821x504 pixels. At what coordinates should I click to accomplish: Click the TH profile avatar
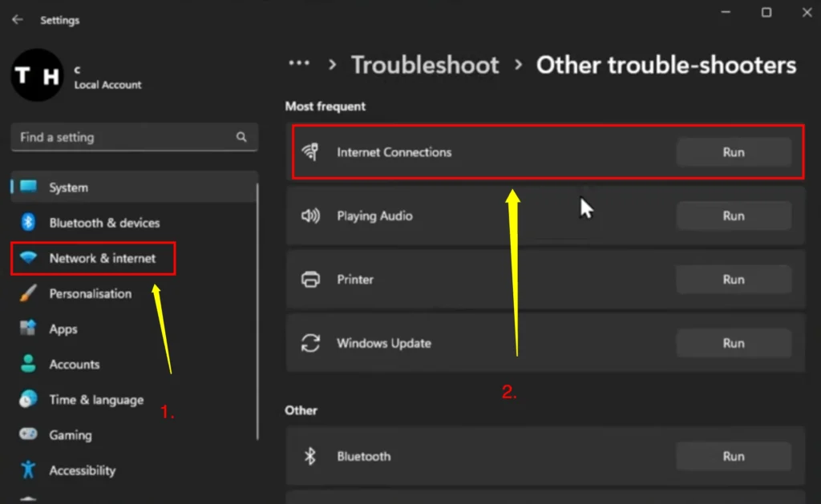pyautogui.click(x=37, y=75)
